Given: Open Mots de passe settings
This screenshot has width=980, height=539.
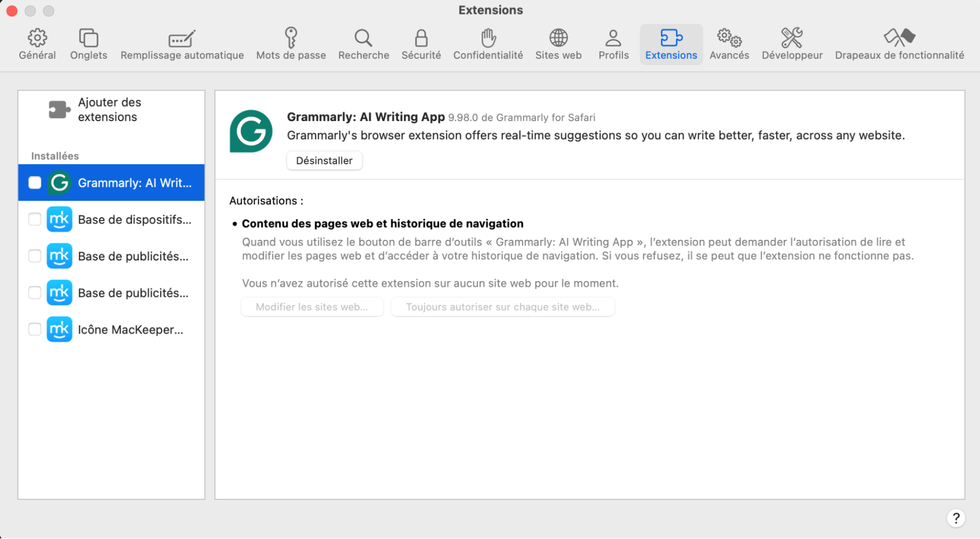Looking at the screenshot, I should (x=291, y=44).
